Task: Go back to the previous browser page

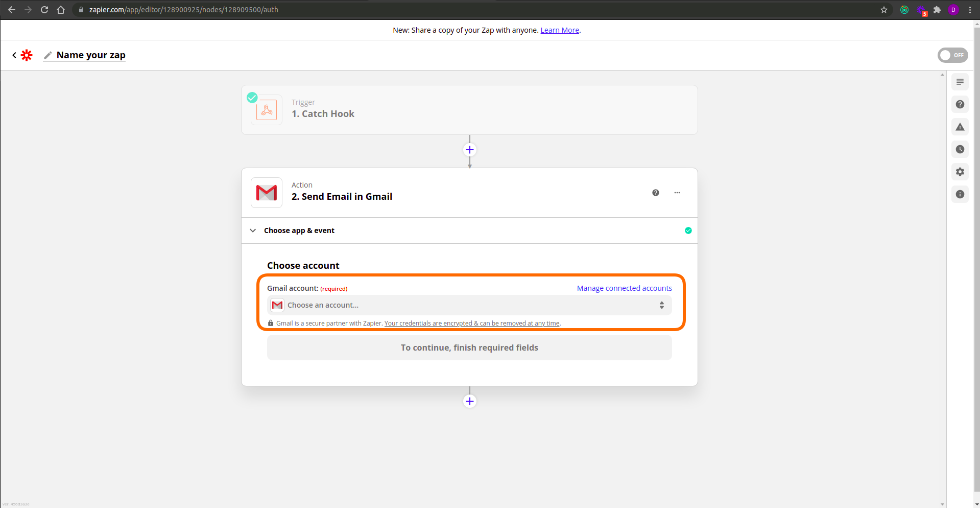Action: [12, 10]
